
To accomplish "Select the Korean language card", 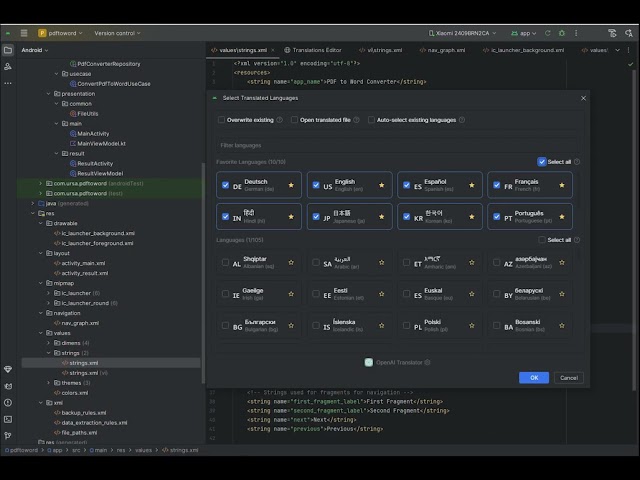I will [x=440, y=217].
